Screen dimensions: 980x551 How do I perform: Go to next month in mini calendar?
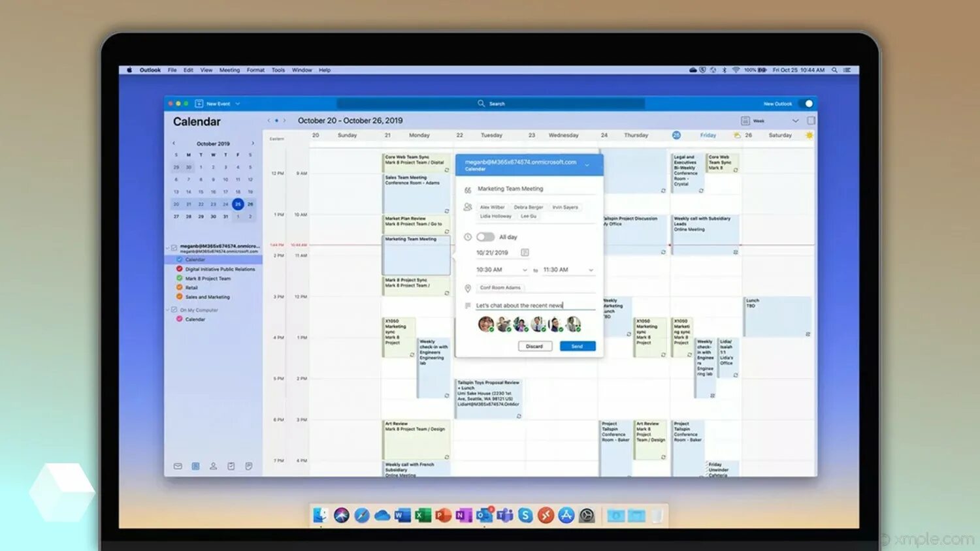point(253,143)
